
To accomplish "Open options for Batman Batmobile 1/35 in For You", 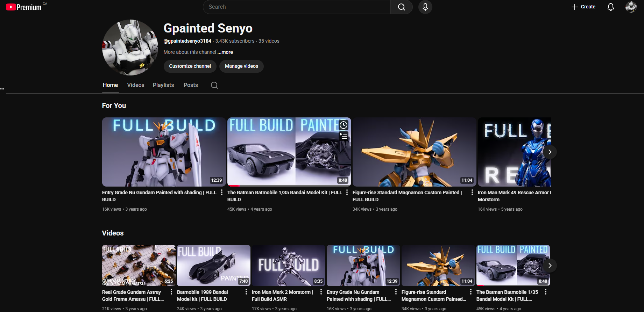I will [x=347, y=193].
